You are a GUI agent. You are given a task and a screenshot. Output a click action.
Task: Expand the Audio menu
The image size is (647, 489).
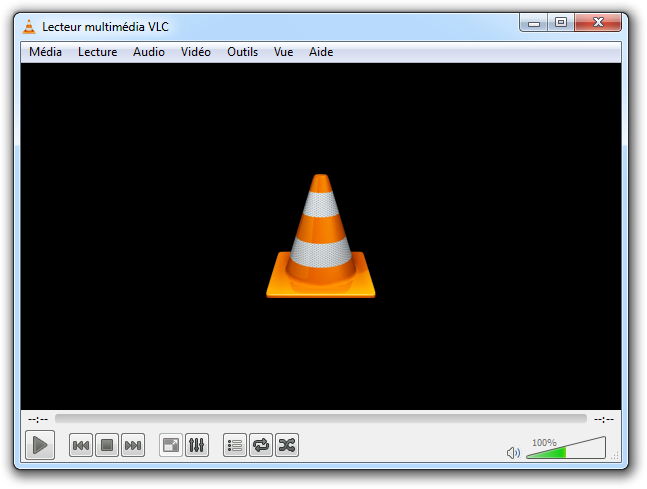pos(149,52)
